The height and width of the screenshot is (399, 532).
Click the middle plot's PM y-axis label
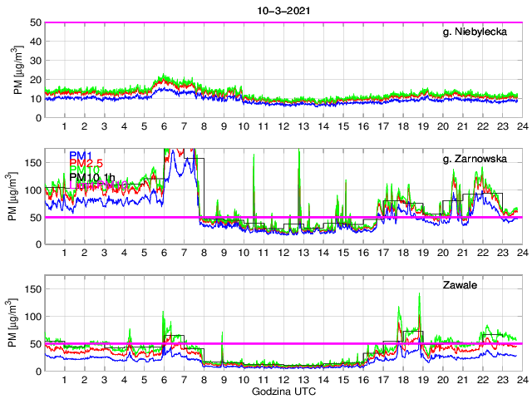(12, 196)
